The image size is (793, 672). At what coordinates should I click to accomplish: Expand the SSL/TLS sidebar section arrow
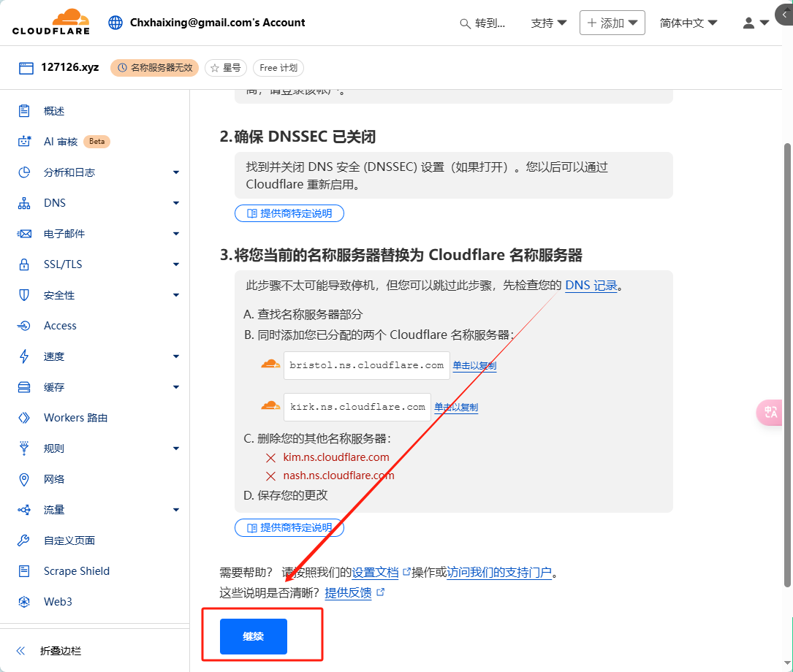[176, 264]
